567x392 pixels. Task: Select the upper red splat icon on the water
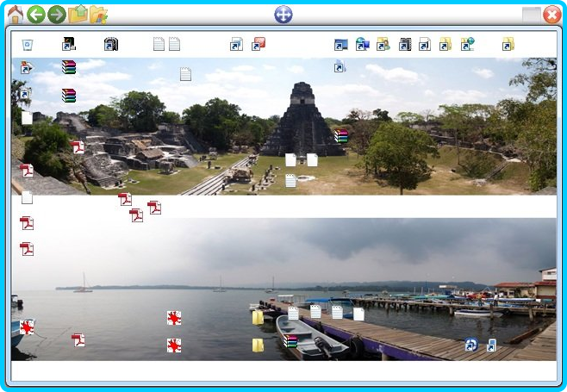[x=174, y=318]
